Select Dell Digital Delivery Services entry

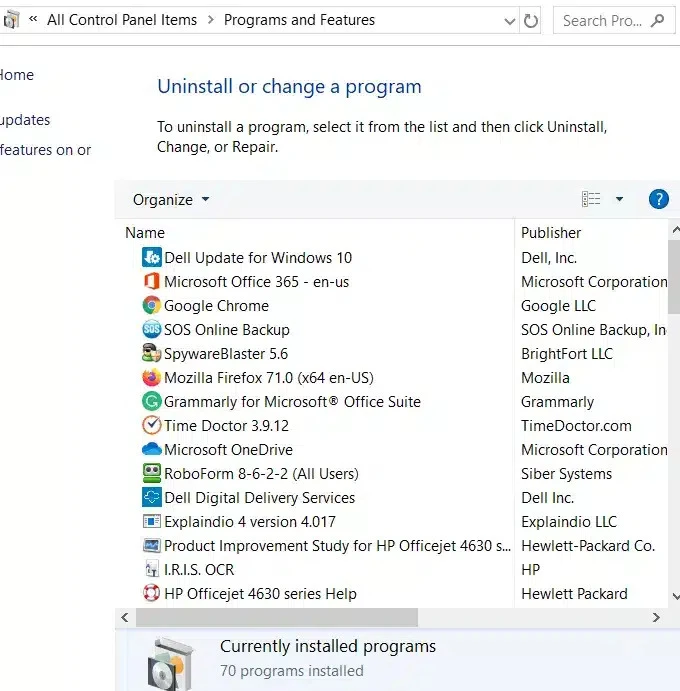tap(259, 498)
